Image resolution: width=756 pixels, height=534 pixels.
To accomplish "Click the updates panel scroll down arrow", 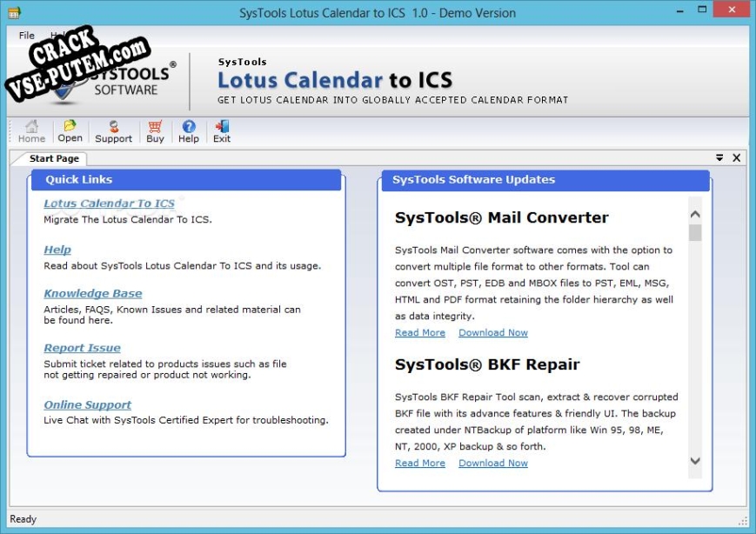I will 695,461.
